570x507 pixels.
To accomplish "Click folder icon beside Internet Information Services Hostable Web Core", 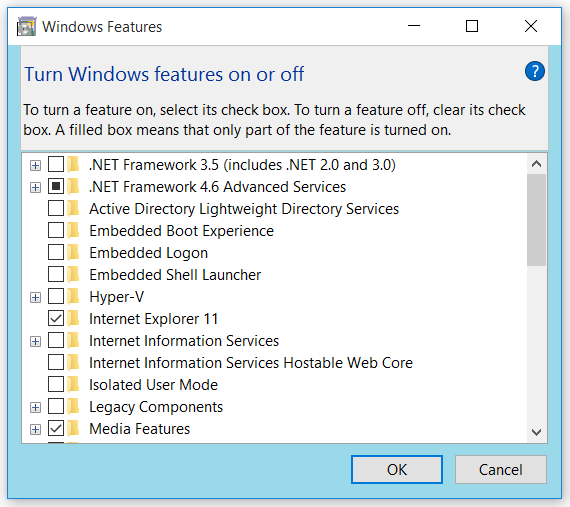I will pyautogui.click(x=73, y=363).
